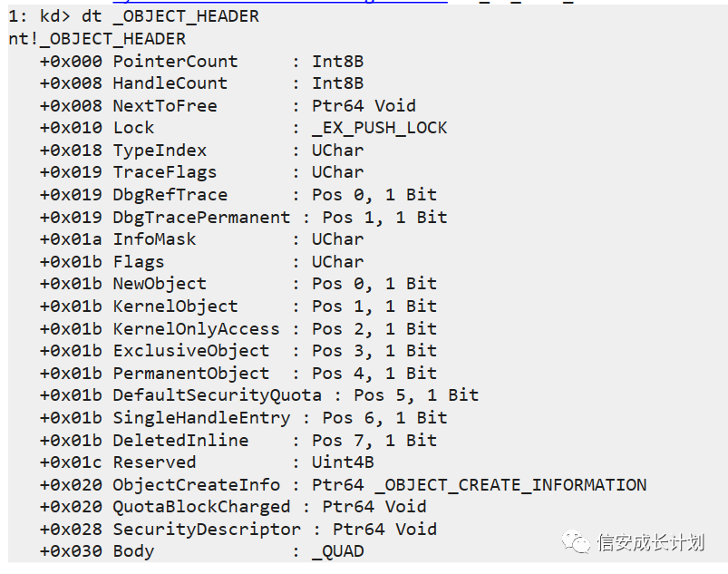Select the DefaultSecurityQuota field name
The height and width of the screenshot is (574, 728).
click(217, 395)
